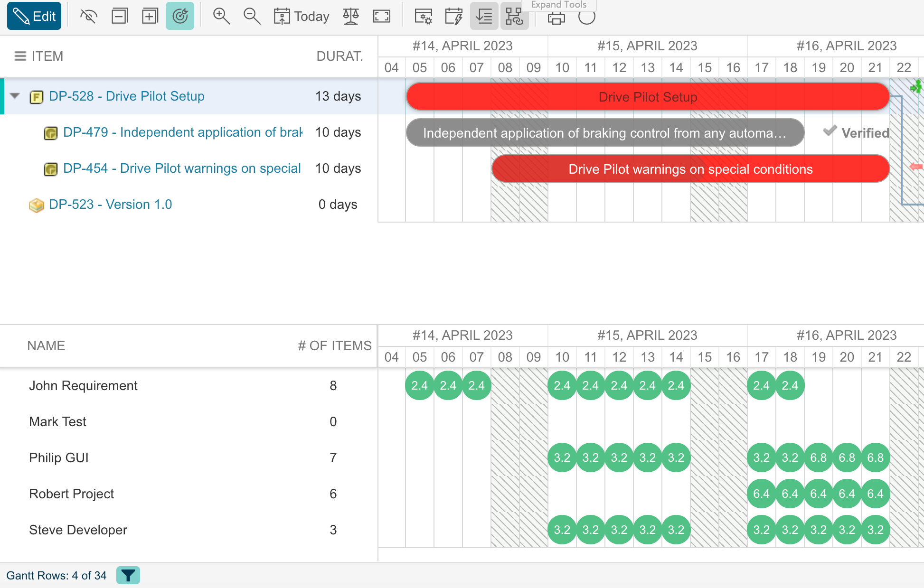This screenshot has width=924, height=588.
Task: Click the balance scales icon
Action: [351, 16]
